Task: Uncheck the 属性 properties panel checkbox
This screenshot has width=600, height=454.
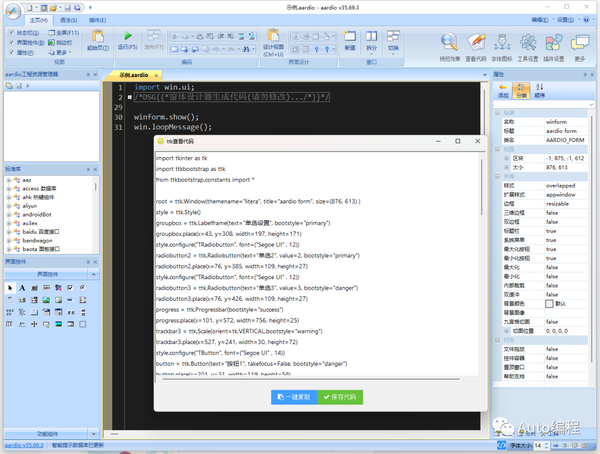Action: click(12, 52)
